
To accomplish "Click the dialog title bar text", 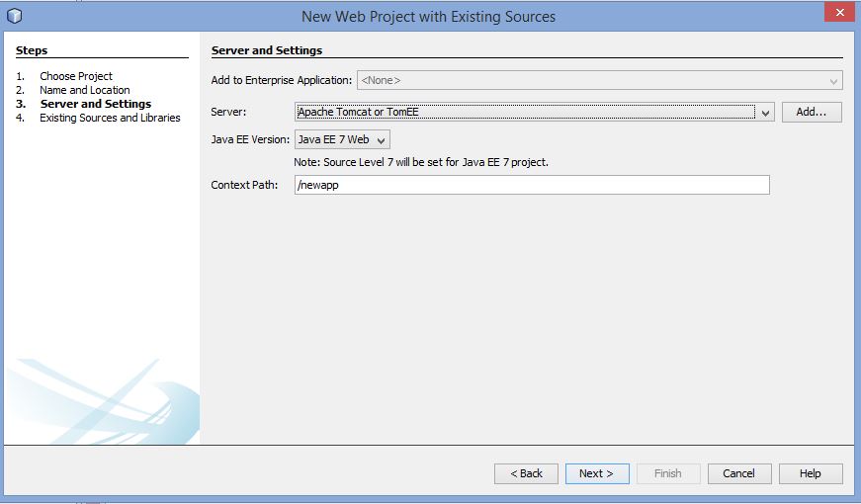I will coord(428,17).
